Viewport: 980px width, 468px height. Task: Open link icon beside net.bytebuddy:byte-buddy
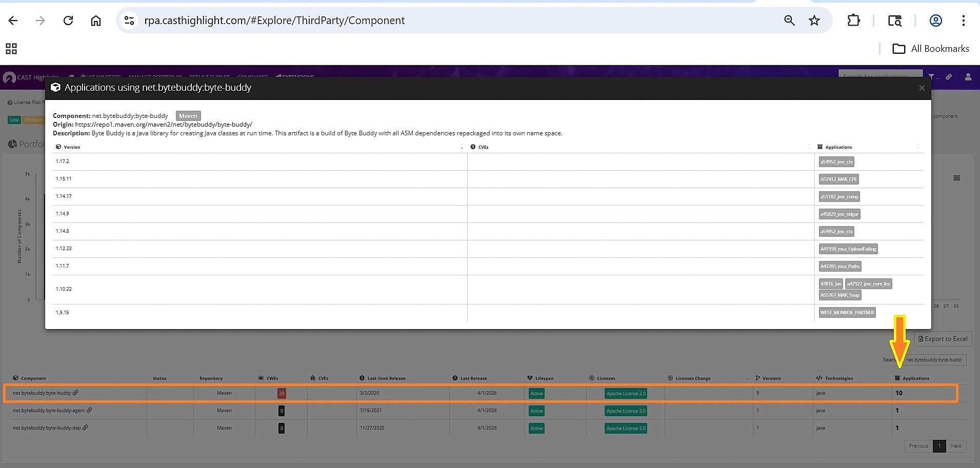click(x=76, y=393)
